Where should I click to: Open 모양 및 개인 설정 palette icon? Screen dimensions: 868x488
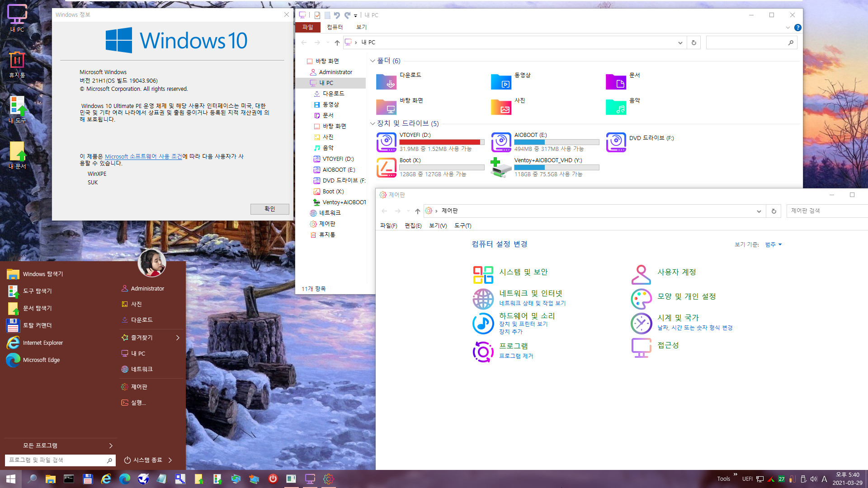[641, 299]
